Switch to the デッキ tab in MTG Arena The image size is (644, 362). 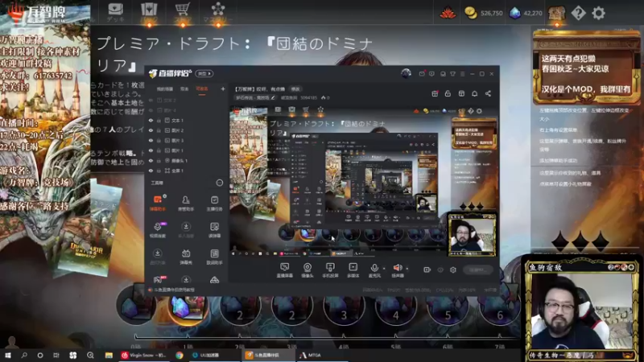pyautogui.click(x=115, y=12)
